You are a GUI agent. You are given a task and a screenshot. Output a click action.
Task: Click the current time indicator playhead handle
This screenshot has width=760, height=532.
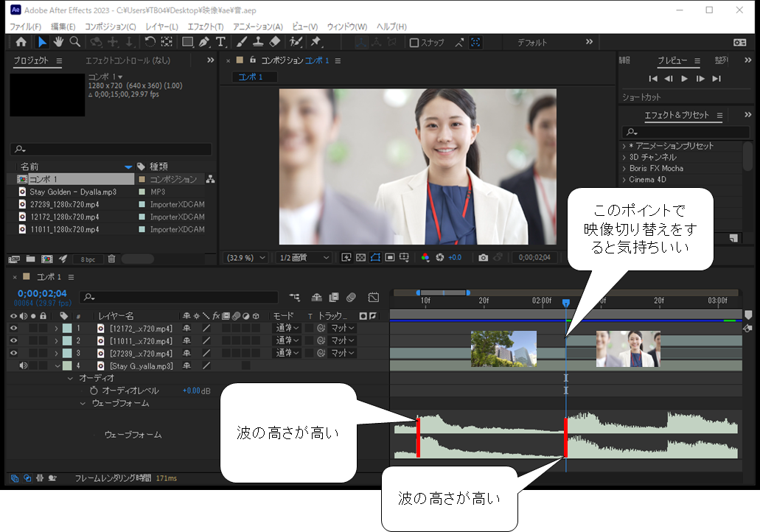tap(565, 303)
